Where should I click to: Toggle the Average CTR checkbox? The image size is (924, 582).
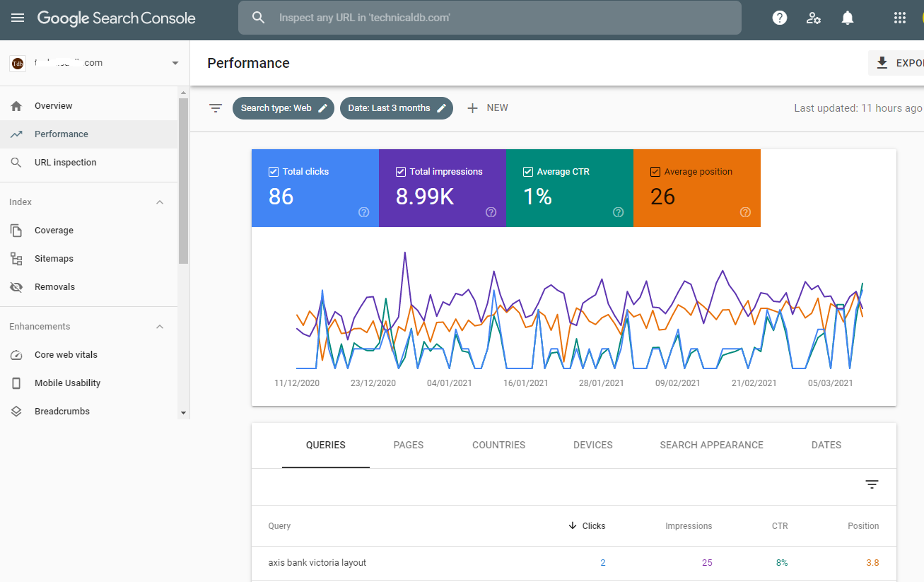pos(528,172)
